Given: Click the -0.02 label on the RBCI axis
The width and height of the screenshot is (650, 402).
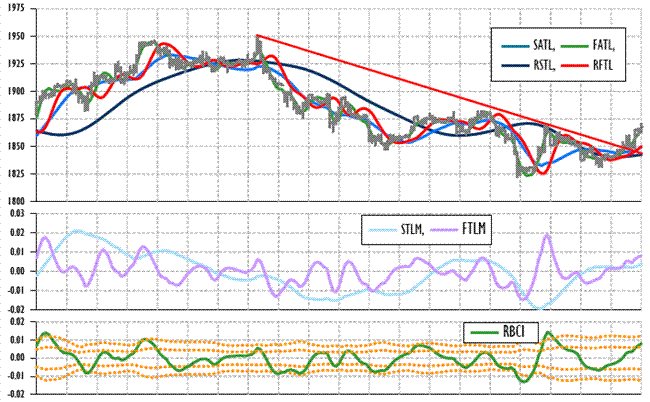Looking at the screenshot, I should (x=16, y=394).
